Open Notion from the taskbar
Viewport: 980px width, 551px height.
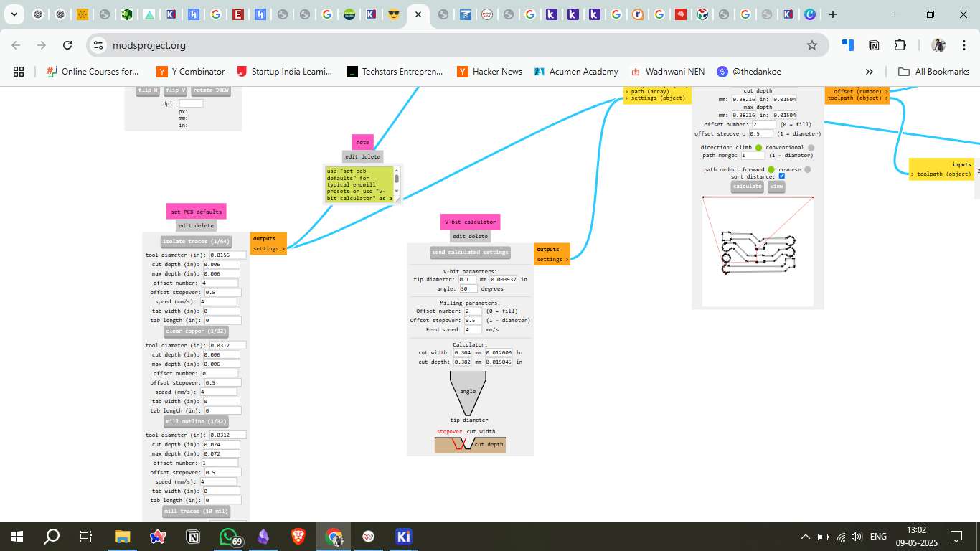193,537
